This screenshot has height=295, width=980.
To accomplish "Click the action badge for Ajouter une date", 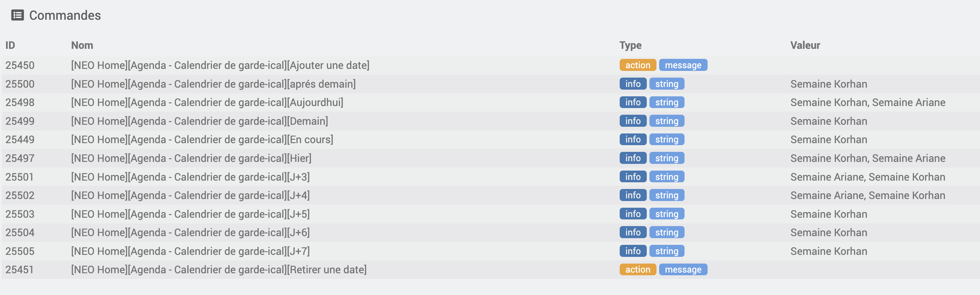I will click(638, 65).
